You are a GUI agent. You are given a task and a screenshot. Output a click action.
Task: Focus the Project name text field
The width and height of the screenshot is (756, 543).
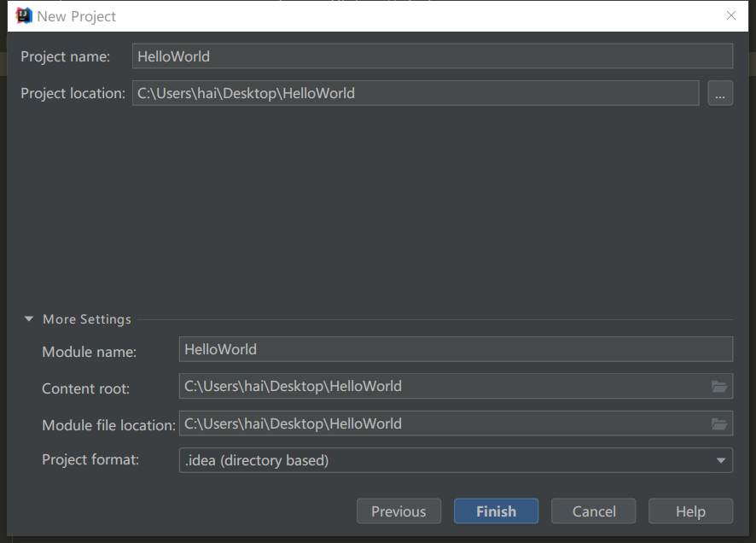pyautogui.click(x=432, y=56)
